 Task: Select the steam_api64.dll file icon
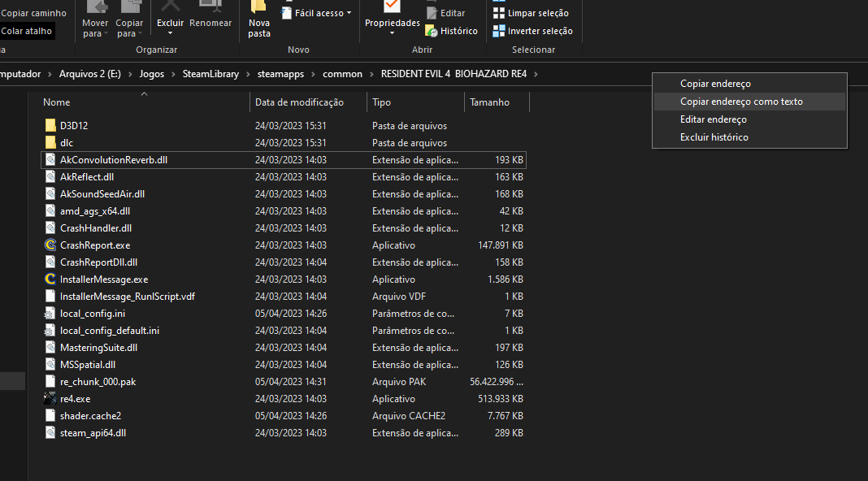(x=50, y=433)
